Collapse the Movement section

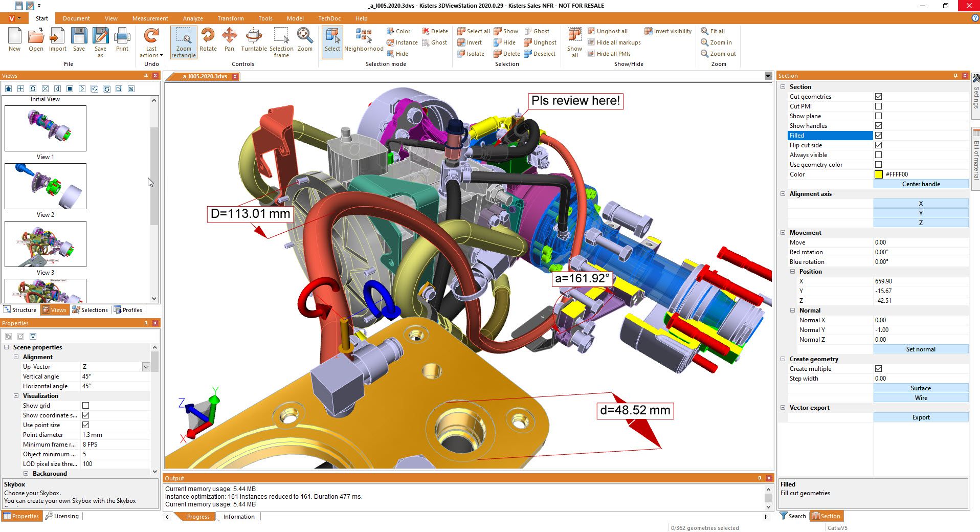coord(783,233)
